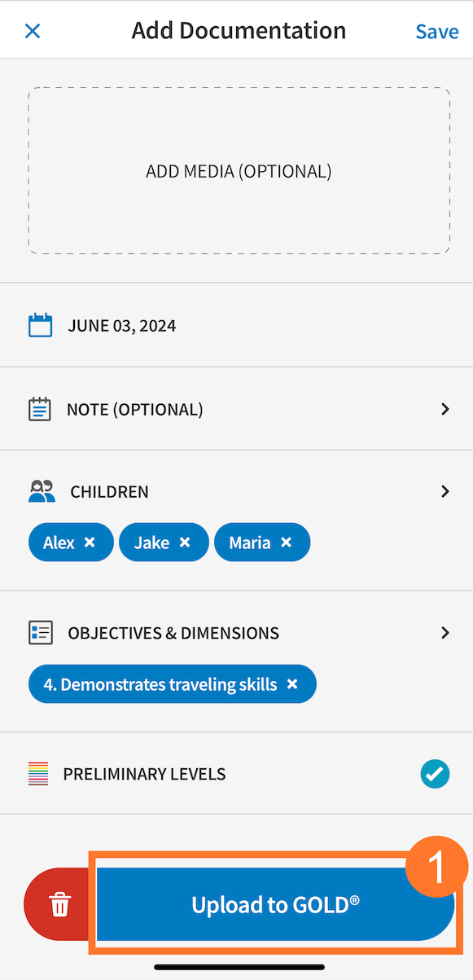The width and height of the screenshot is (473, 980).
Task: Click the Save link
Action: [436, 31]
